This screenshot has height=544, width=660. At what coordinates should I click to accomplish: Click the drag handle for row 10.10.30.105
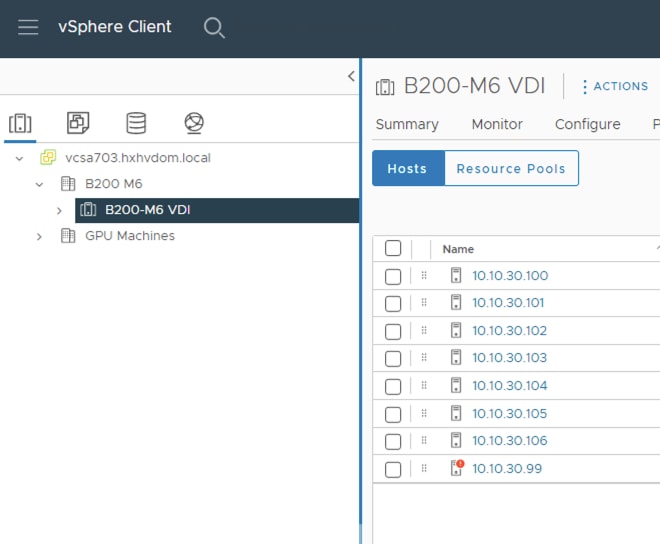coord(424,413)
